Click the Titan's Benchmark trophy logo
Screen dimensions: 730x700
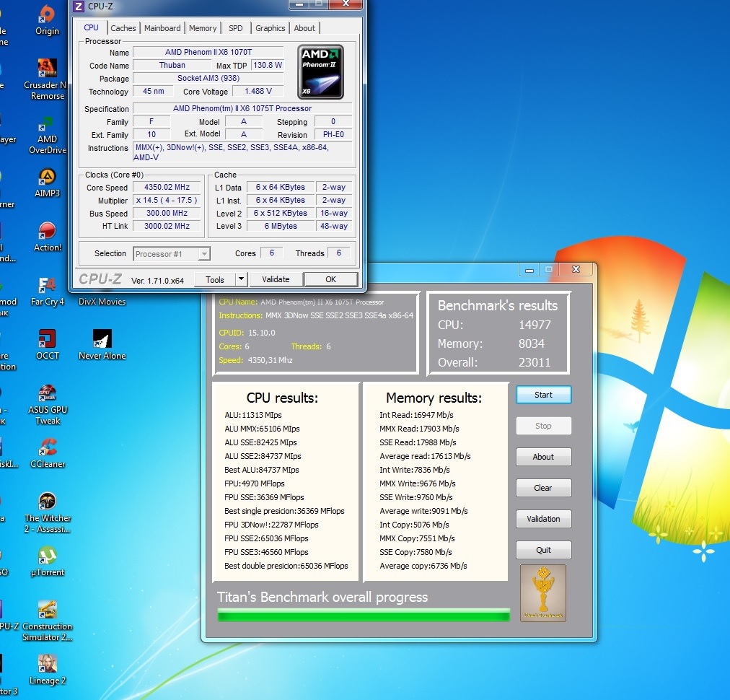point(543,593)
